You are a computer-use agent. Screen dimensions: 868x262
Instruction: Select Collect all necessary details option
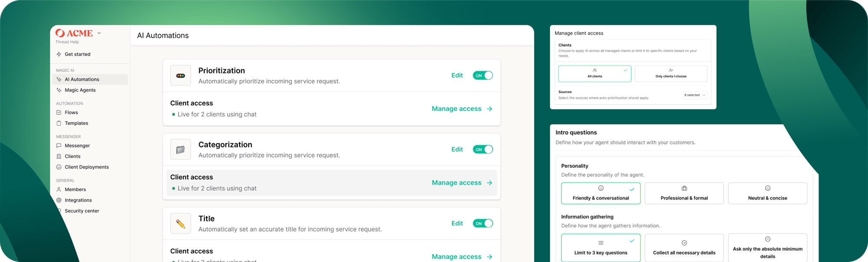coord(684,248)
